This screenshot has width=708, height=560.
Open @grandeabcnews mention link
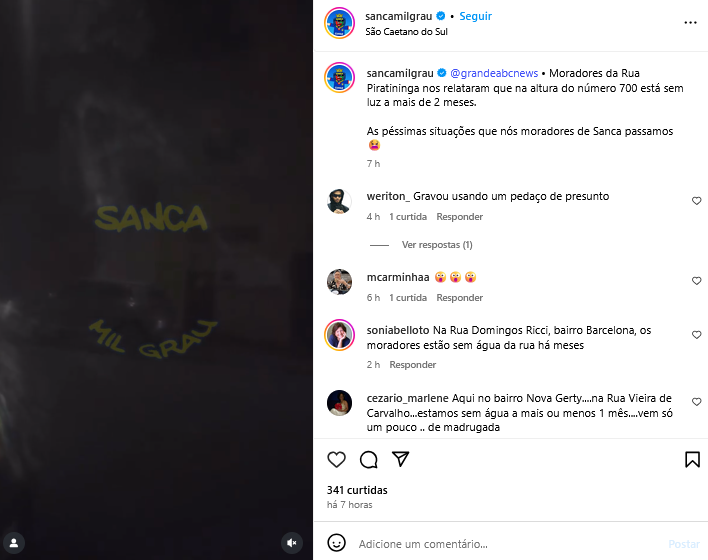[x=494, y=73]
